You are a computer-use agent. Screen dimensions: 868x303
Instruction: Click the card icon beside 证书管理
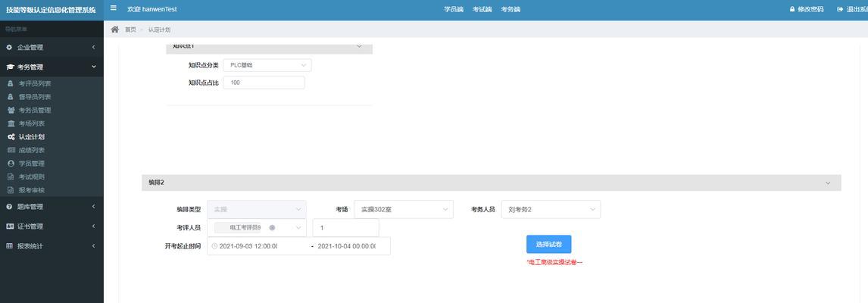point(9,226)
